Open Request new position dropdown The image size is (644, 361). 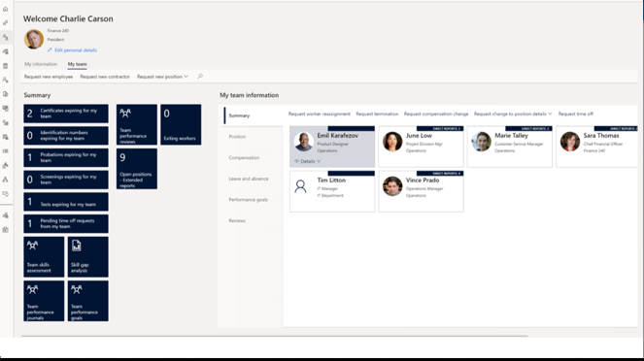pyautogui.click(x=162, y=77)
